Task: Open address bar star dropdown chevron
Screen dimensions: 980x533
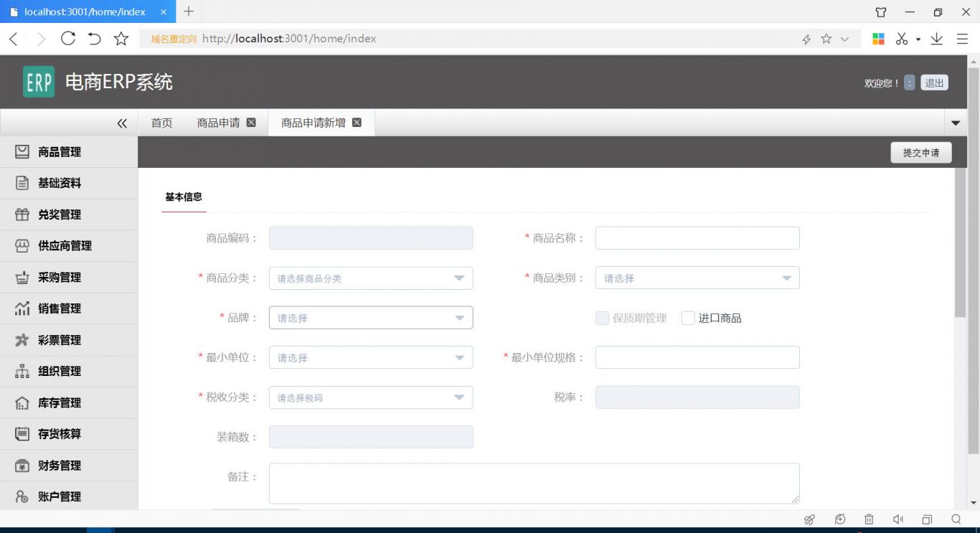Action: 844,39
